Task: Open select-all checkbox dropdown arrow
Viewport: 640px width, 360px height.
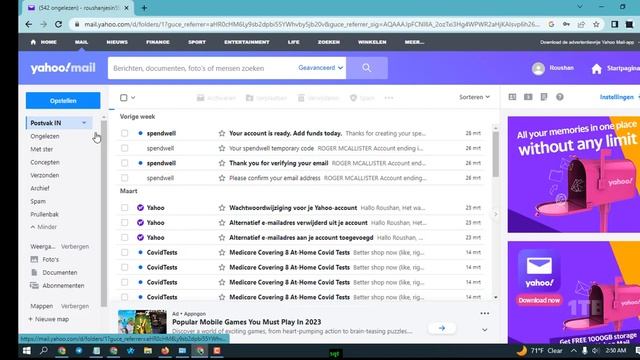Action: [x=133, y=98]
